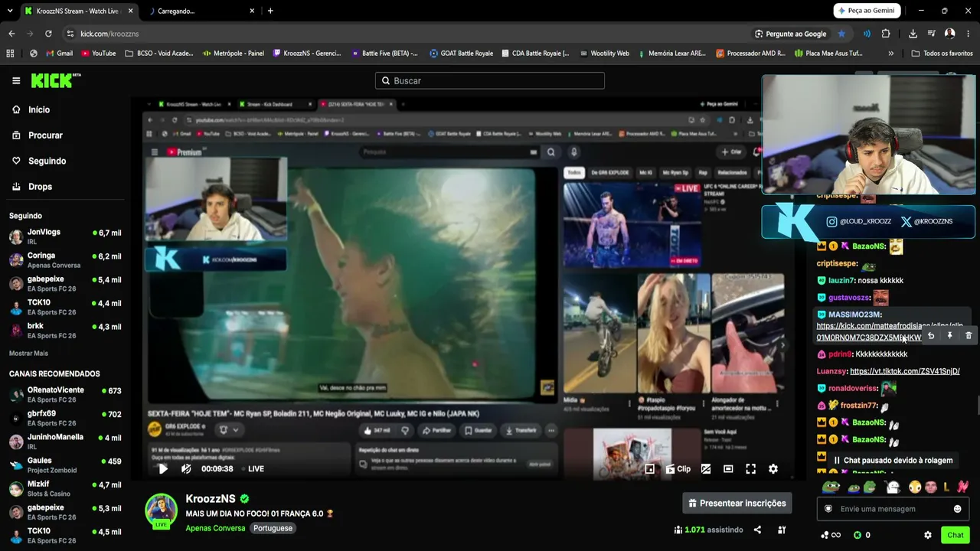This screenshot has height=551, width=980.
Task: Open the Gmail bookmark
Action: pos(59,54)
